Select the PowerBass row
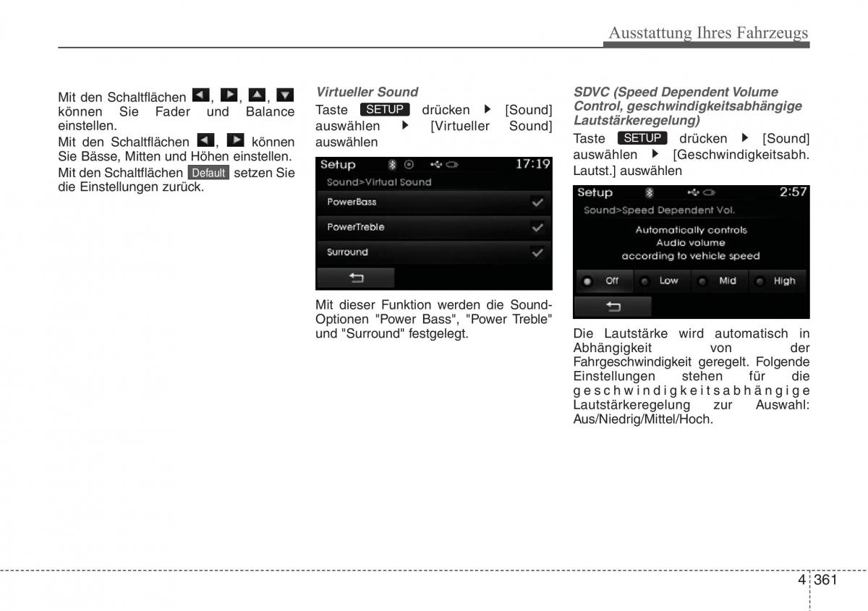The image size is (868, 611). point(434,202)
